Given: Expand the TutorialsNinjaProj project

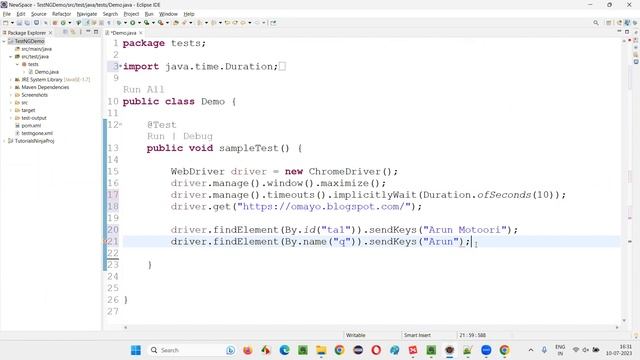Looking at the screenshot, I should [4, 141].
